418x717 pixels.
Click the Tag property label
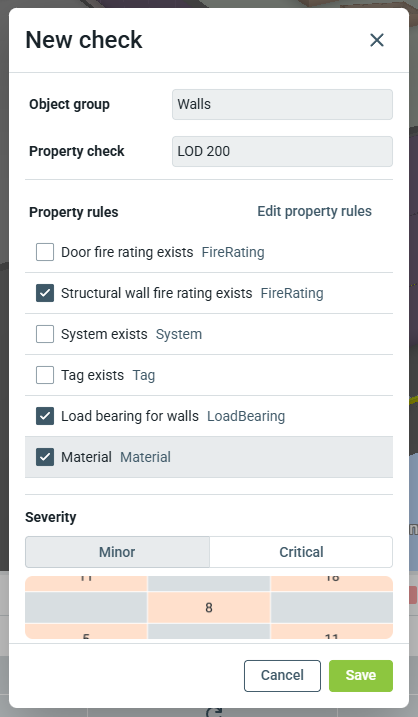coord(144,375)
